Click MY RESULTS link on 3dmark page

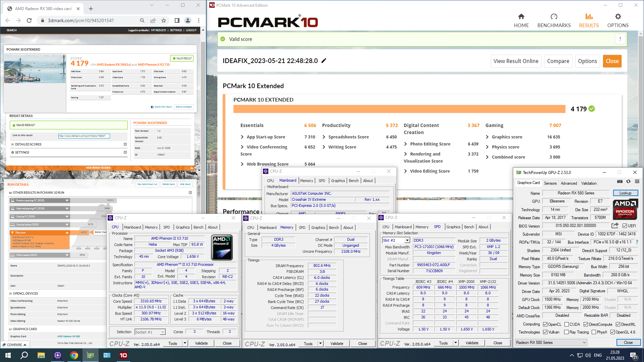[158, 30]
